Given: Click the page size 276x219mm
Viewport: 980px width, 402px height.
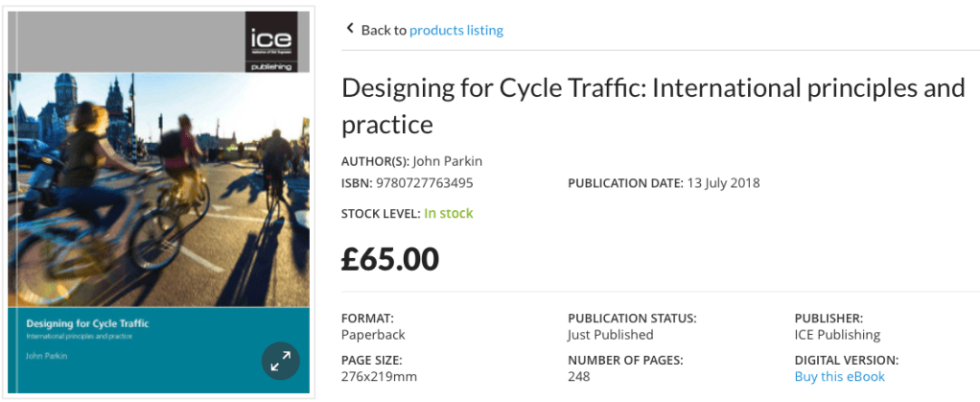Looking at the screenshot, I should [x=379, y=376].
